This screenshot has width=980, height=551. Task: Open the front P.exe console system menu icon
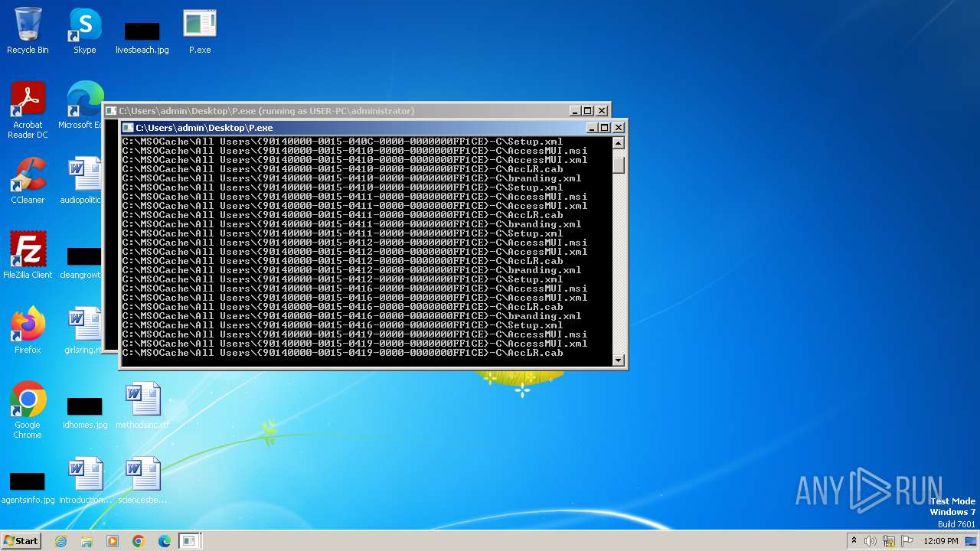point(129,128)
